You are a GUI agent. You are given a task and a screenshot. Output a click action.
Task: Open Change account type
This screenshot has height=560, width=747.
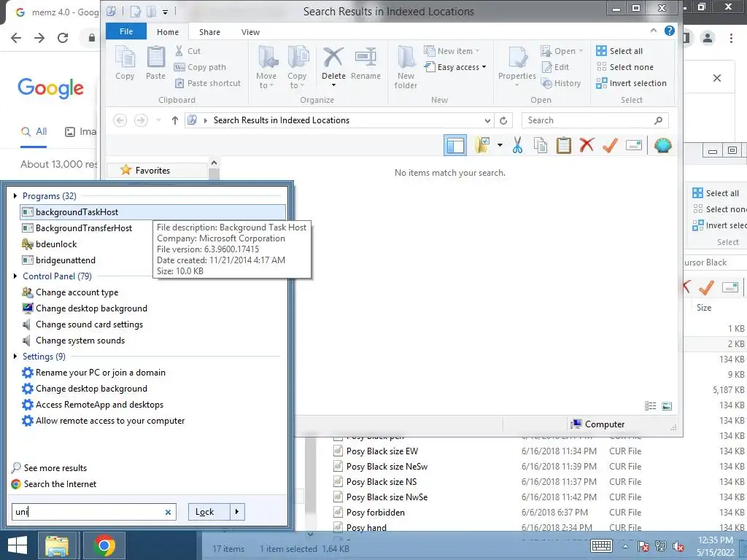click(70, 292)
